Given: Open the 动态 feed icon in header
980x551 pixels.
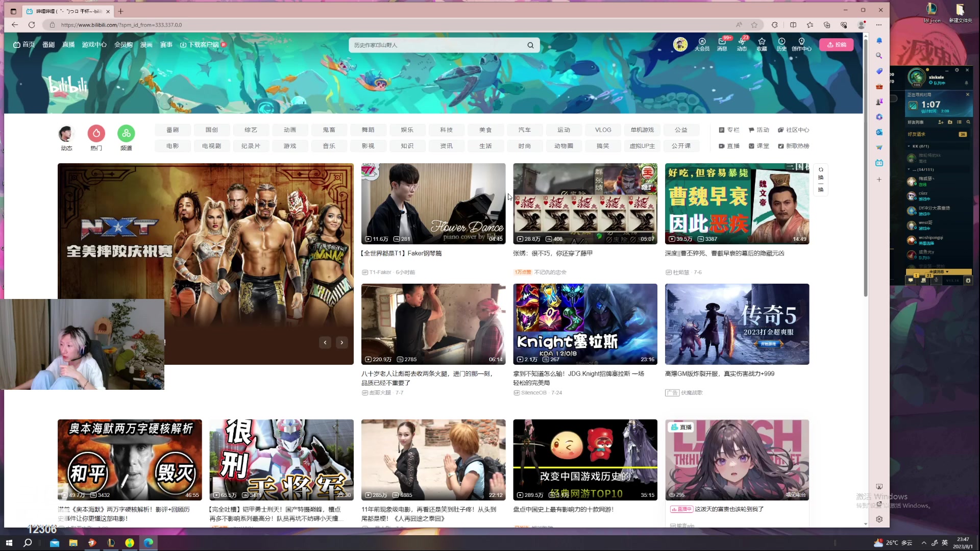Looking at the screenshot, I should coord(742,44).
